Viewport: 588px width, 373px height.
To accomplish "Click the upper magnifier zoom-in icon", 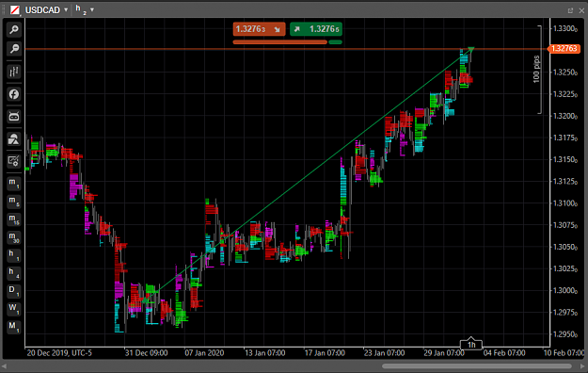I will pos(14,30).
